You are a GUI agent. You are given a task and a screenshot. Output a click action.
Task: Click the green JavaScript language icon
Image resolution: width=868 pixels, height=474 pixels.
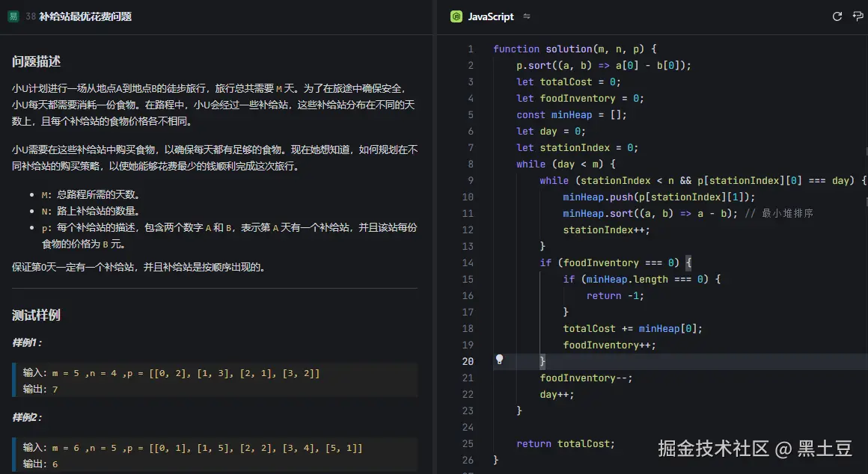(x=456, y=16)
